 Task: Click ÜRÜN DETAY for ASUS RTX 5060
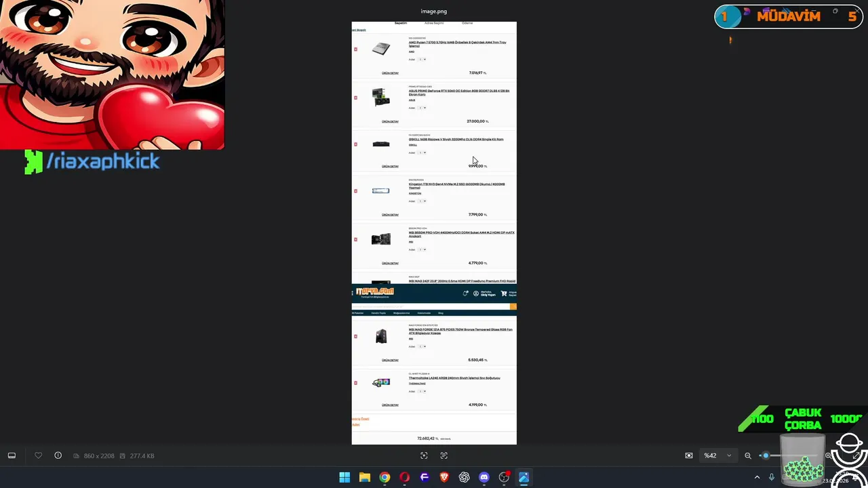pyautogui.click(x=390, y=121)
